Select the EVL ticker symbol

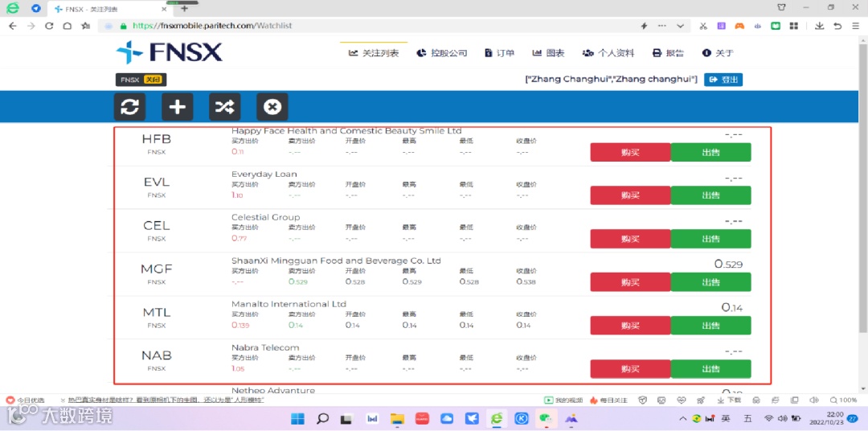[x=157, y=183]
